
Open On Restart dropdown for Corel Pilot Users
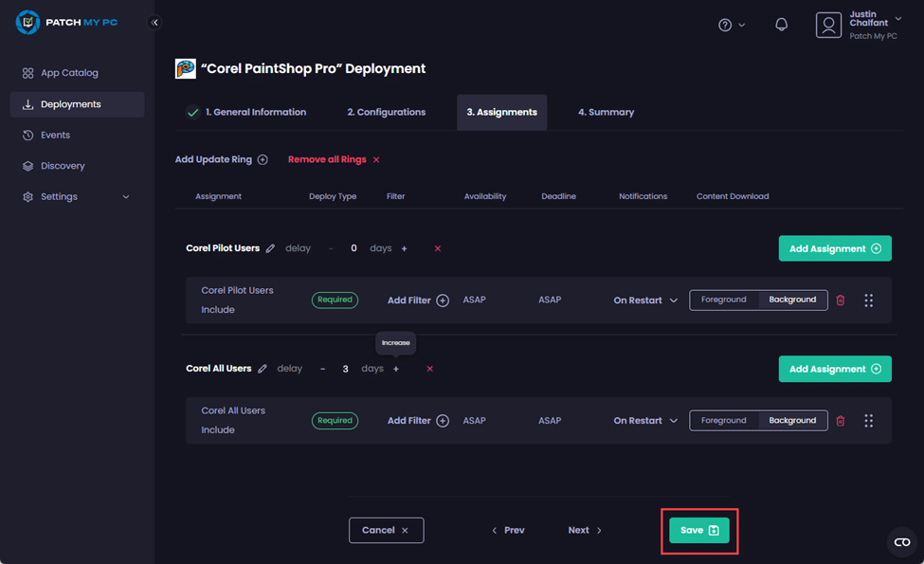[x=645, y=300]
